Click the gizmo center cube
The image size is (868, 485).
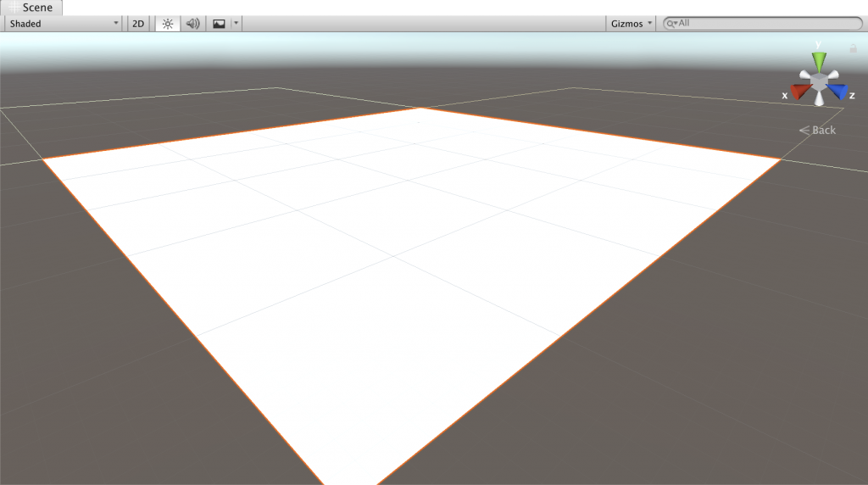coord(819,81)
